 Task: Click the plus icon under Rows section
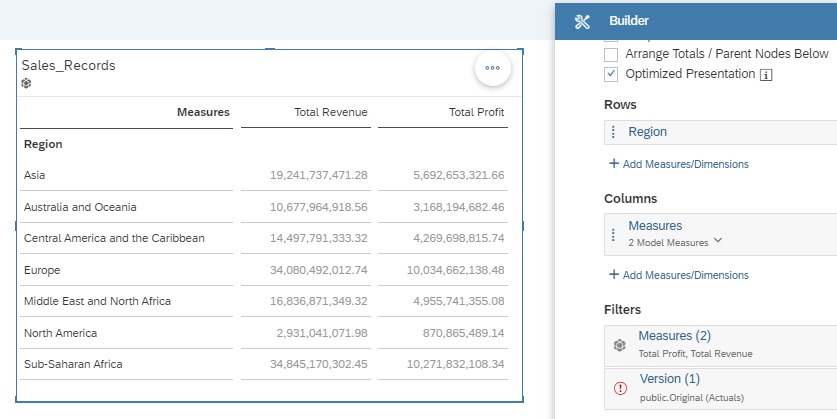click(x=614, y=163)
